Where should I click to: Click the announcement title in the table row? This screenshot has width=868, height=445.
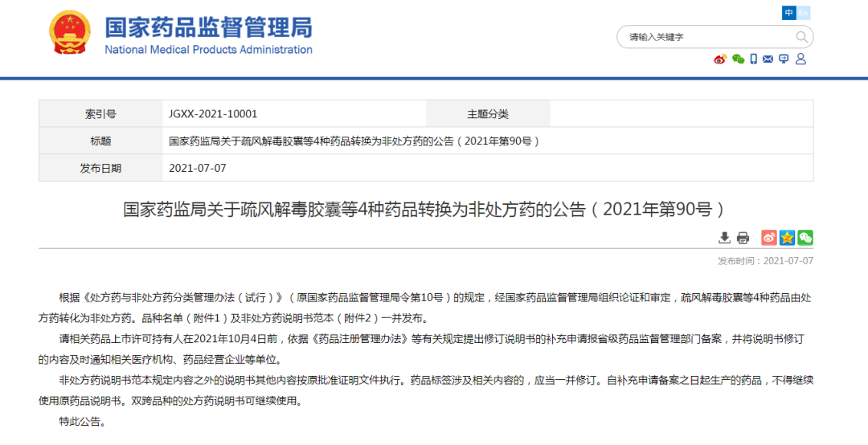pyautogui.click(x=355, y=141)
